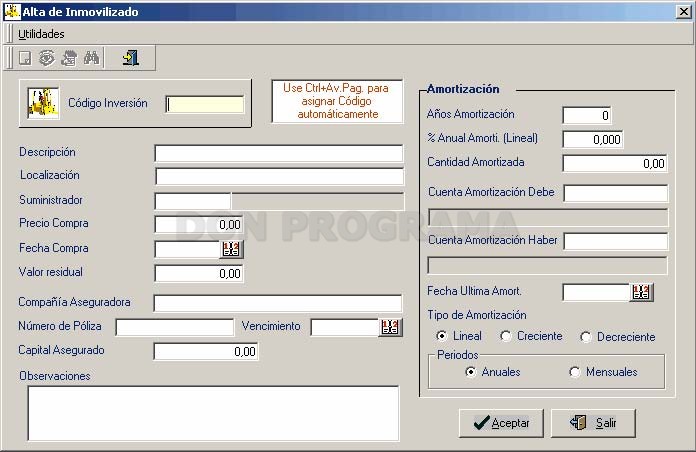
Task: Choose Mensuales periods option
Action: (574, 372)
